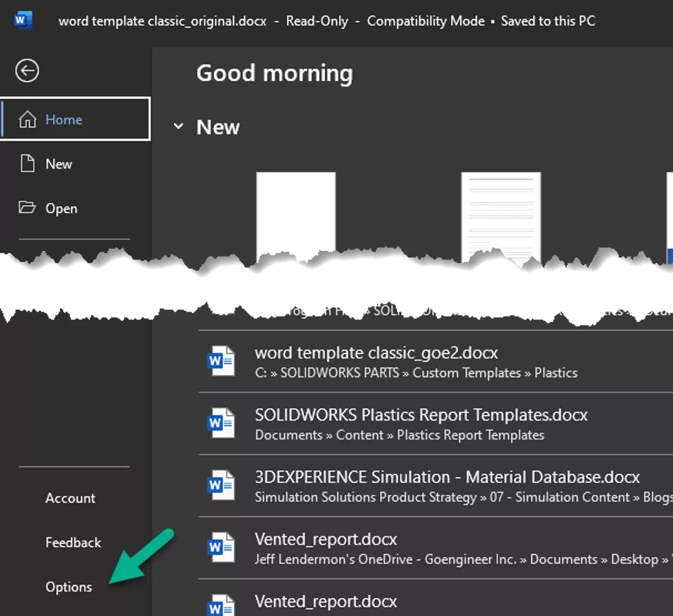Collapse the New section chevron
This screenshot has height=616, width=673.
pyautogui.click(x=178, y=126)
